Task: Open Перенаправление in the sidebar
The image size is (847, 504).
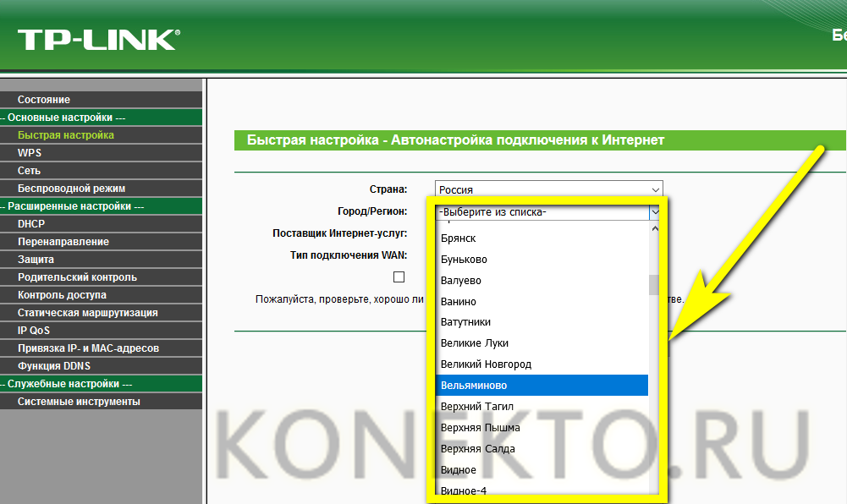Action: point(101,242)
